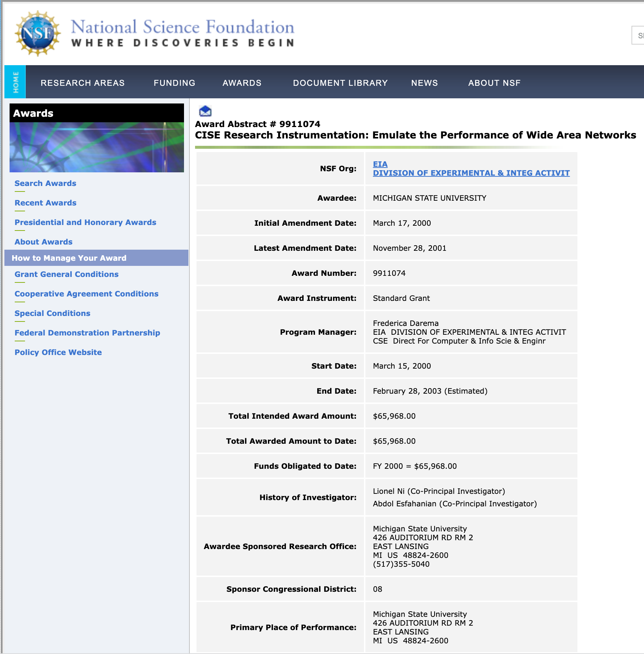Open Federal Demonstration Partnership link

(x=87, y=333)
